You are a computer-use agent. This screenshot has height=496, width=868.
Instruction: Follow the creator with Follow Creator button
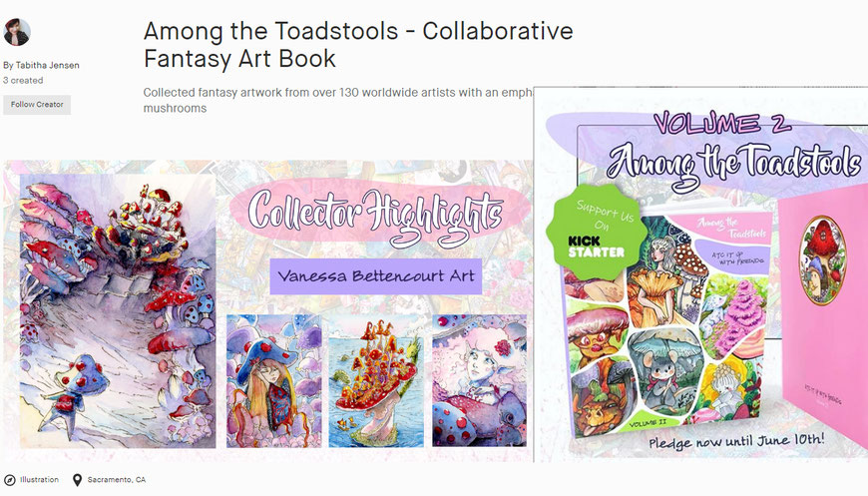click(x=37, y=105)
